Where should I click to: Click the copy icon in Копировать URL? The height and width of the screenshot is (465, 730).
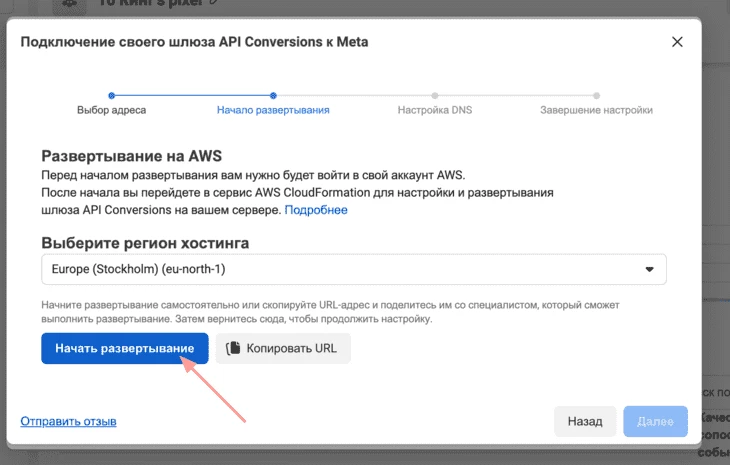(x=233, y=348)
